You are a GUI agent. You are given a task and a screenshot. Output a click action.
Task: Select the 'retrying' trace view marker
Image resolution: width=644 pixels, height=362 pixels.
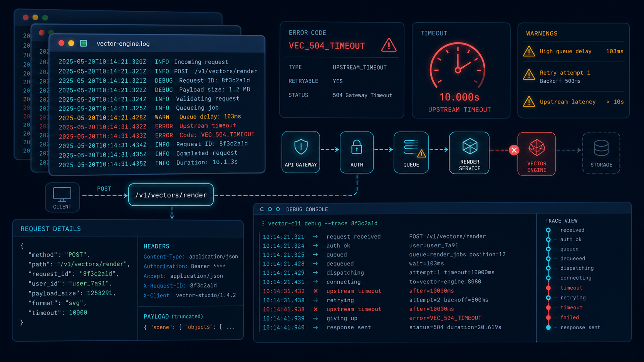[x=548, y=298]
